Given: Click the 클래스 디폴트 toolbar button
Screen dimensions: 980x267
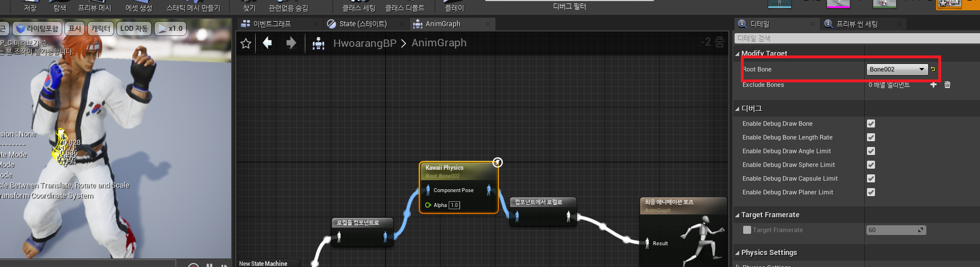Looking at the screenshot, I should click(x=405, y=7).
